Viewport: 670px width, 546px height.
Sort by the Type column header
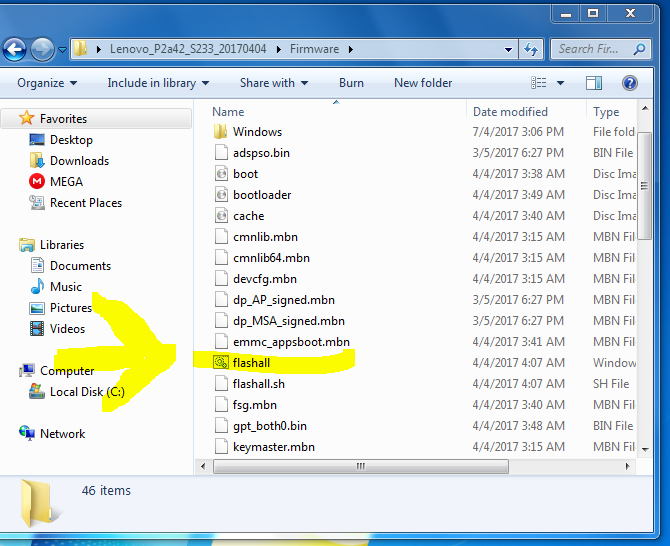[606, 112]
